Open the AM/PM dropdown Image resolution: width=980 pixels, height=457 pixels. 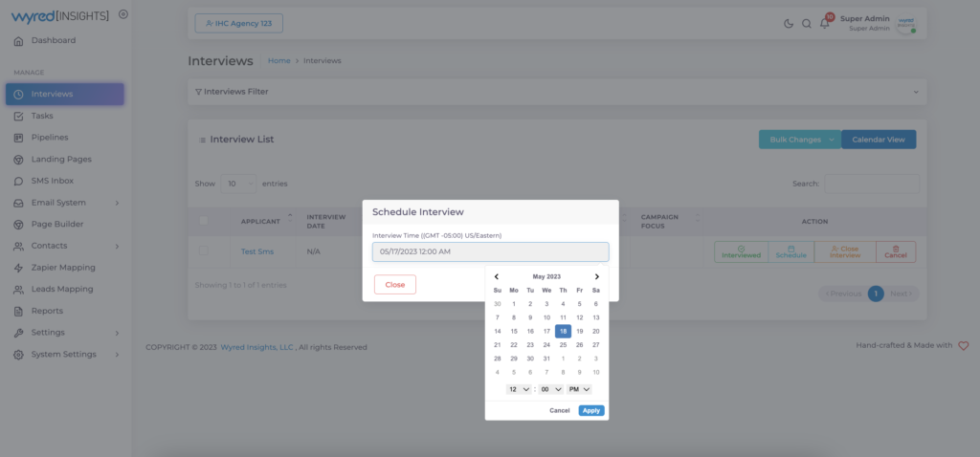click(x=579, y=389)
